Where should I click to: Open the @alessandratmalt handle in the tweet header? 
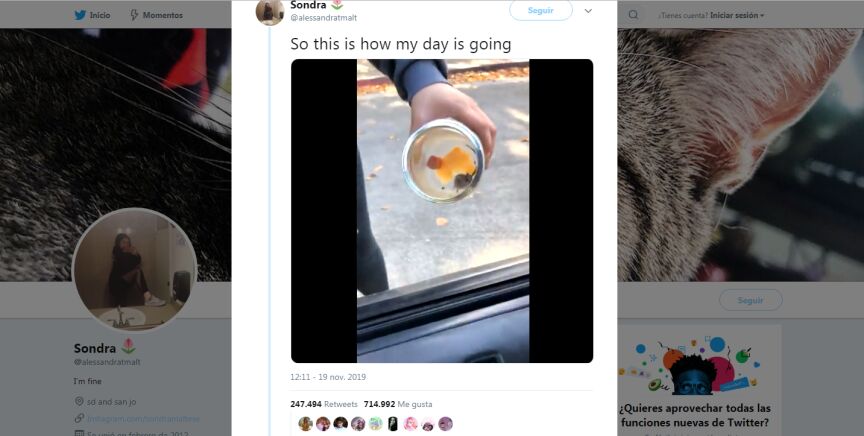tap(323, 18)
